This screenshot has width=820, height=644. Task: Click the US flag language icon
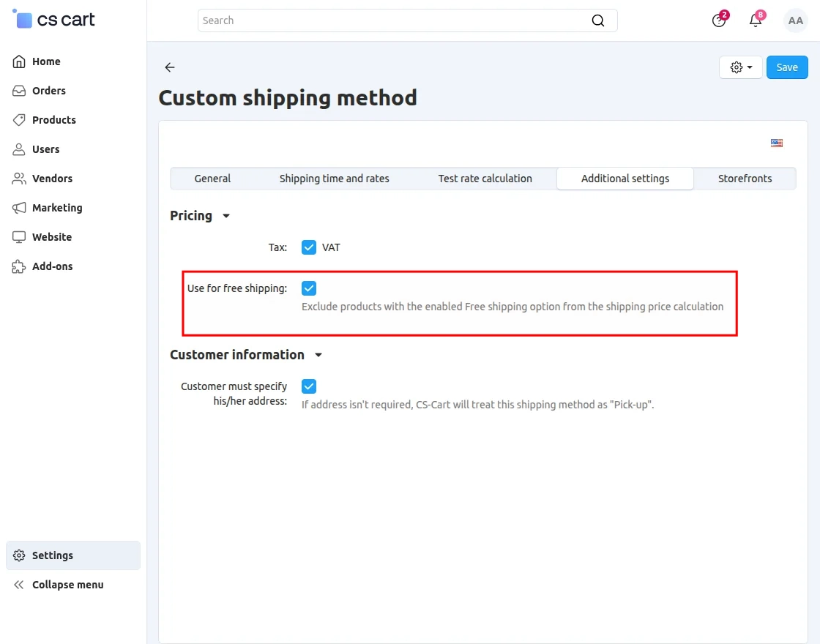point(777,143)
